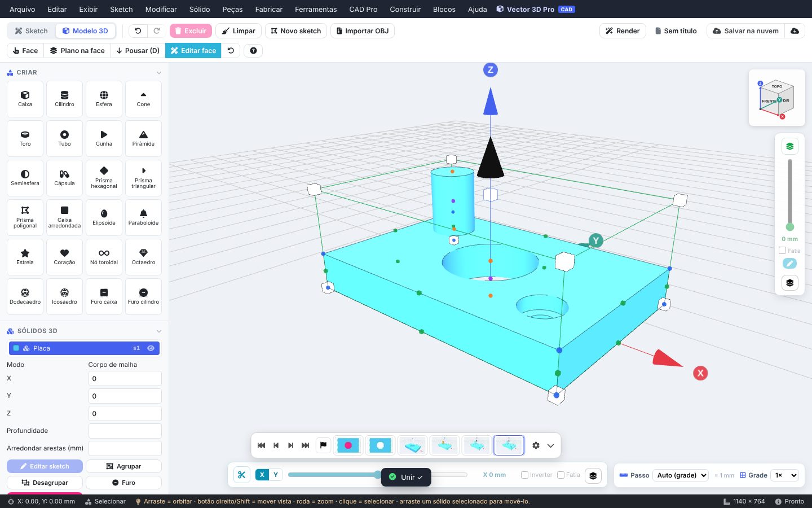Create an Estrela solid
This screenshot has width=812, height=508.
click(25, 257)
